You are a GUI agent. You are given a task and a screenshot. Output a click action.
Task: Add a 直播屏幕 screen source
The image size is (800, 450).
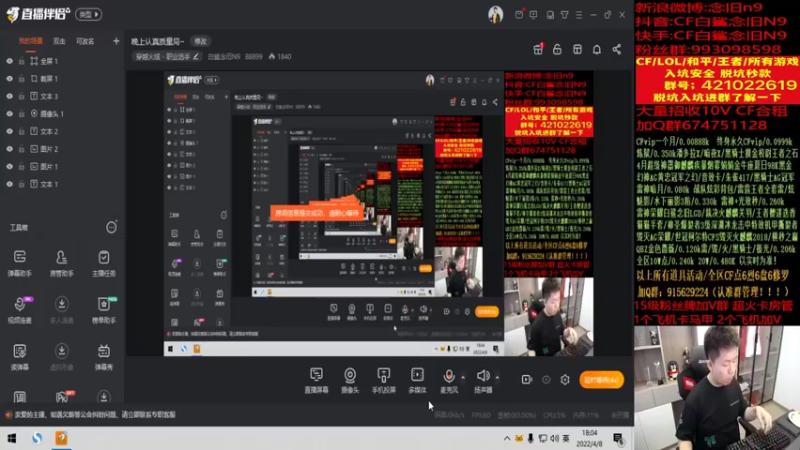click(316, 380)
